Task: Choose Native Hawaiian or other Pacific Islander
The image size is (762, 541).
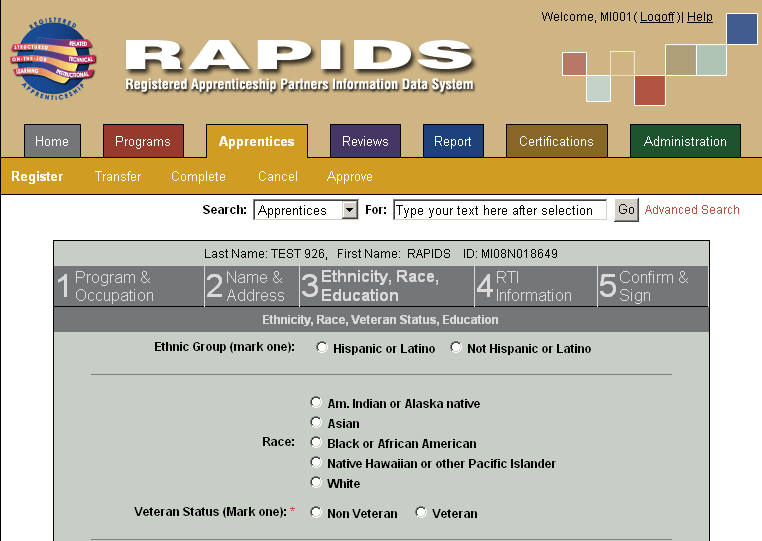Action: (x=316, y=462)
